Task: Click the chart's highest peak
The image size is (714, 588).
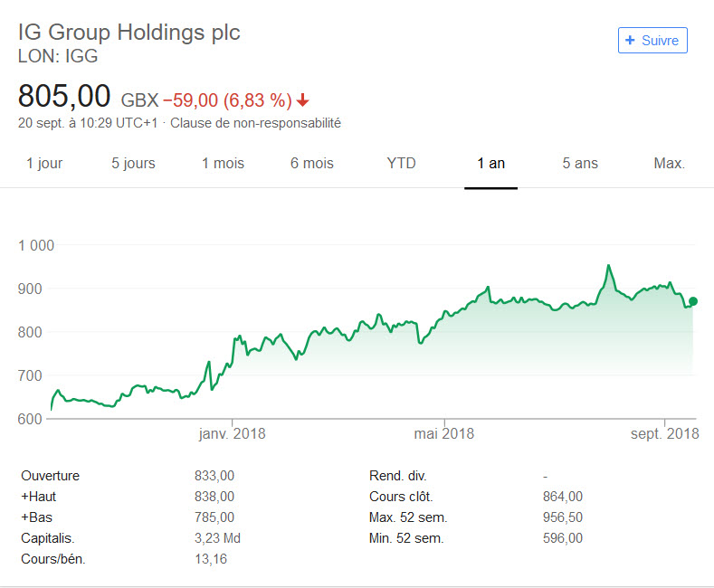Action: click(608, 266)
